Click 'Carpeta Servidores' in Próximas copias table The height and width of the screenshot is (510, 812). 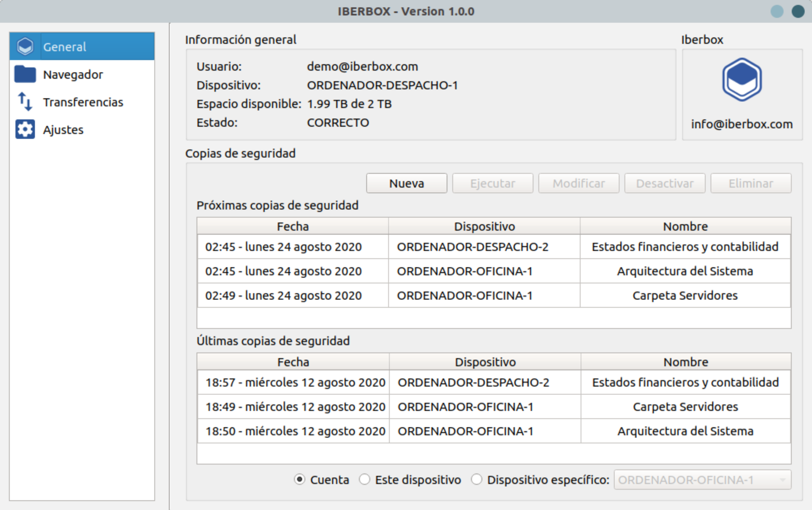coord(685,295)
